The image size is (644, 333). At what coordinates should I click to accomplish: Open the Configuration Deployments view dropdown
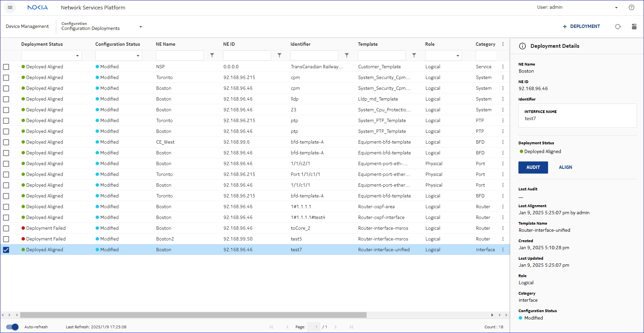coord(141,27)
